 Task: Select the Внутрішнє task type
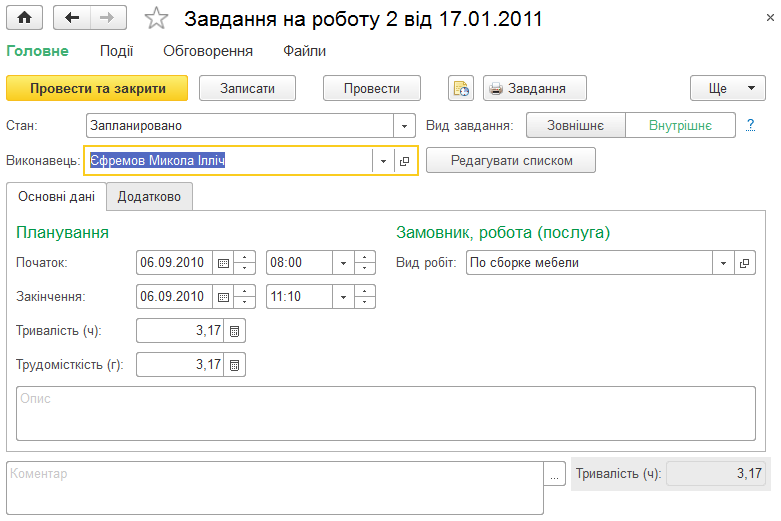680,126
